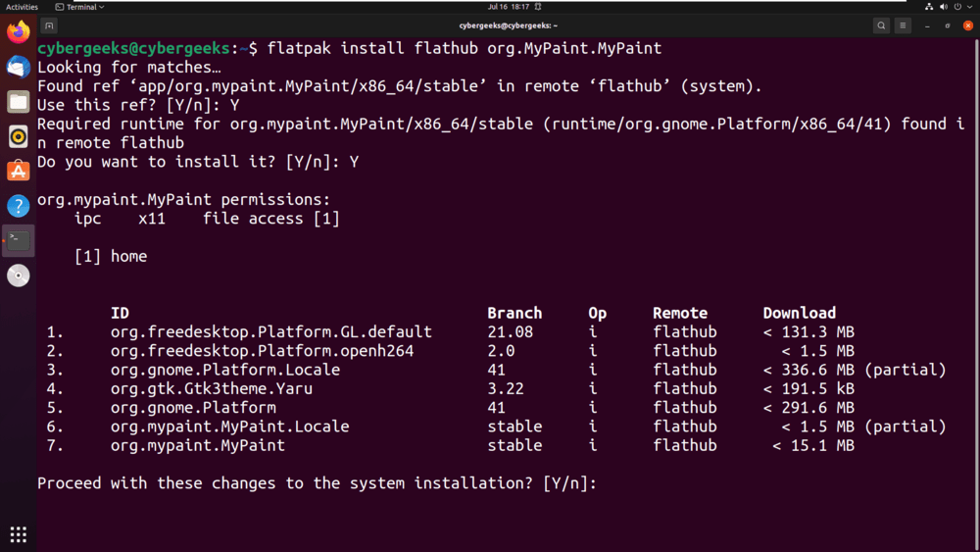Click 'Use this ref? [Y/n]: Y' line
Screen dimensions: 980x552
coord(138,105)
